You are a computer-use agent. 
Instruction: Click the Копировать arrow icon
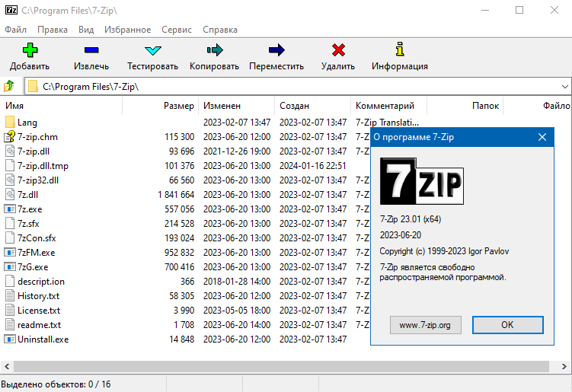tap(215, 50)
